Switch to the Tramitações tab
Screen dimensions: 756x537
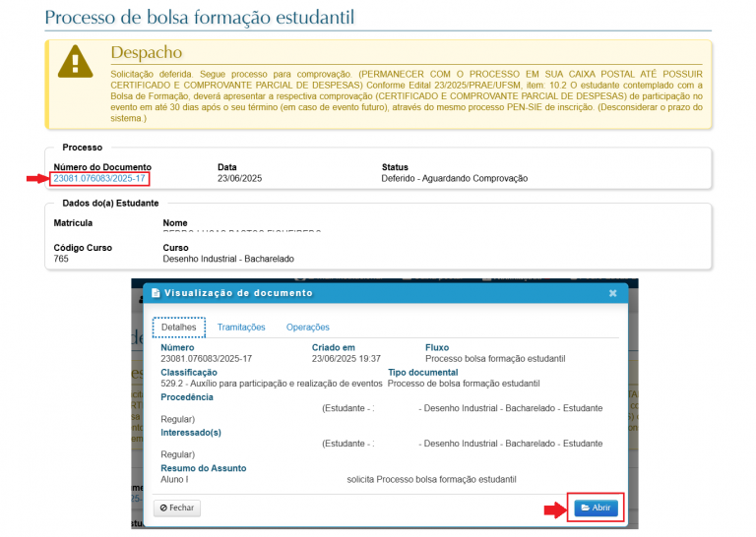click(x=241, y=327)
